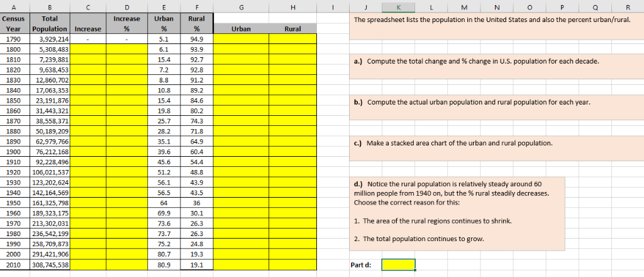Select column G header
644x277 pixels.
[241, 6]
